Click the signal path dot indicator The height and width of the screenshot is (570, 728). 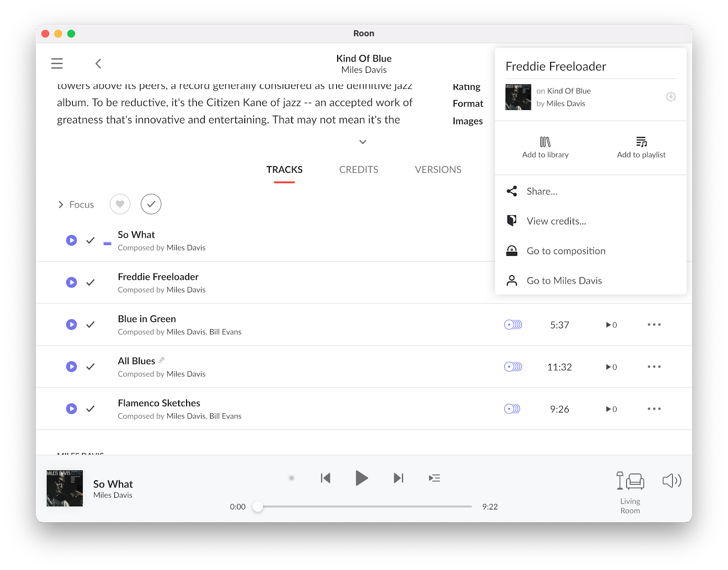292,478
